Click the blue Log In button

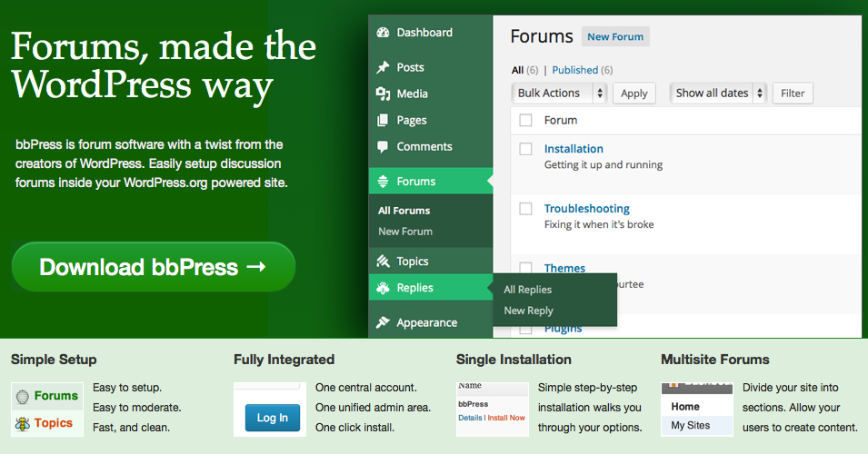(x=273, y=418)
